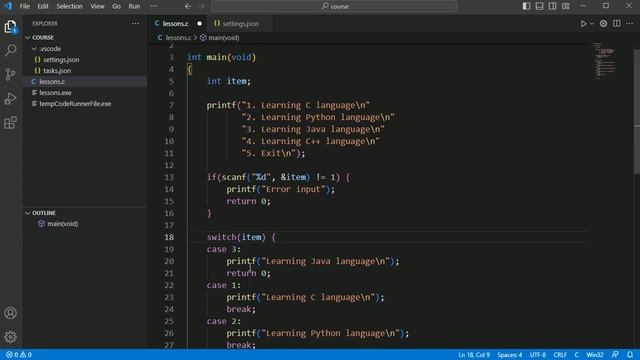Run the code with the play button
640x360 pixels.
(583, 24)
